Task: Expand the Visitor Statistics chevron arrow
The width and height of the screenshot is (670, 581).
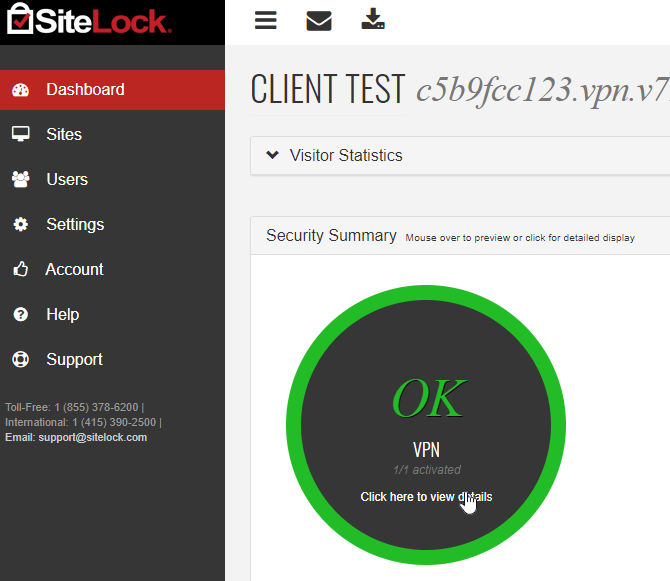Action: [272, 155]
